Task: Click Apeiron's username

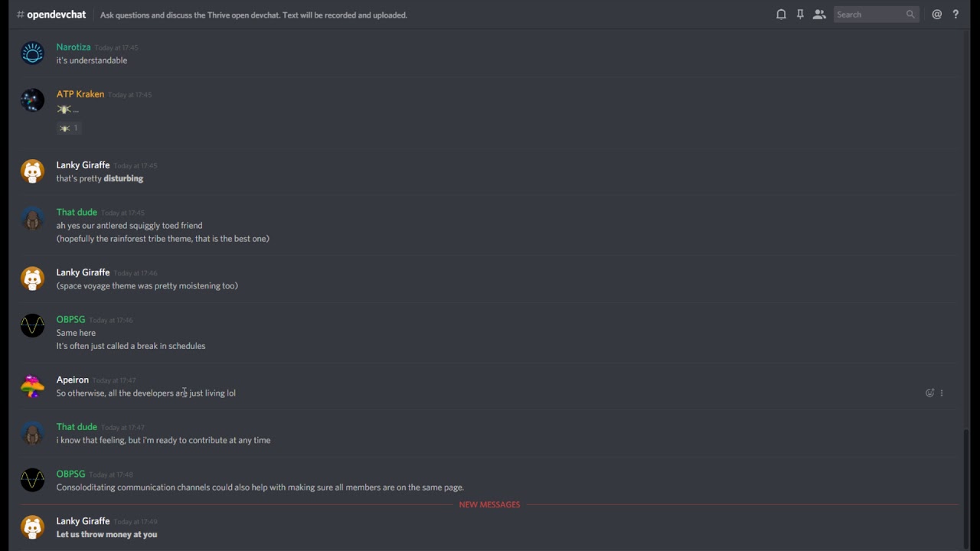Action: [73, 380]
